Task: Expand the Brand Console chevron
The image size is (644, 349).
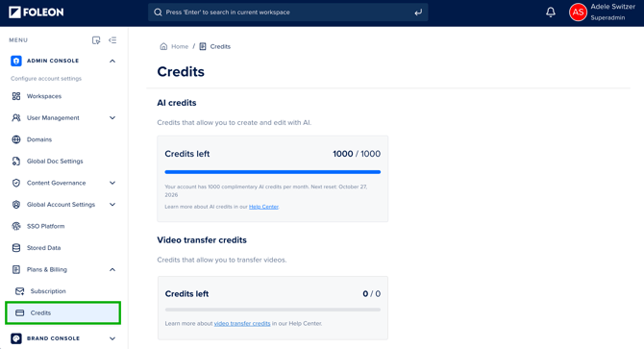Action: point(112,338)
